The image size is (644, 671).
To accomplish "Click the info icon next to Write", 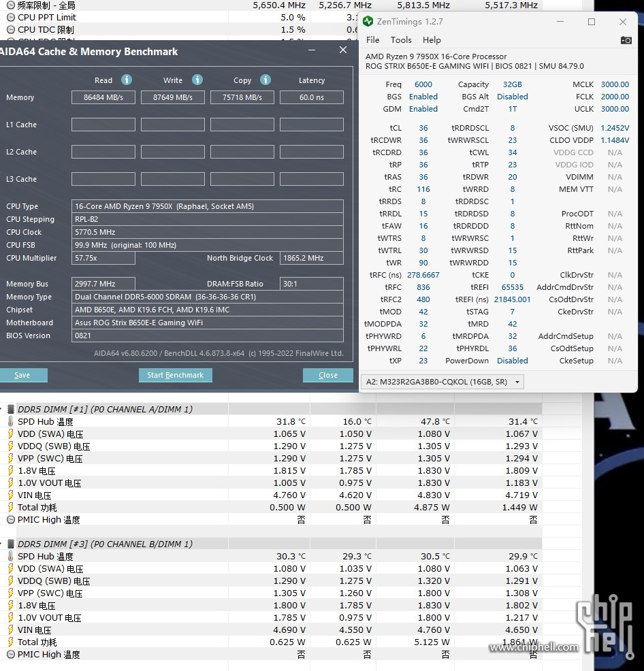I will click(197, 80).
